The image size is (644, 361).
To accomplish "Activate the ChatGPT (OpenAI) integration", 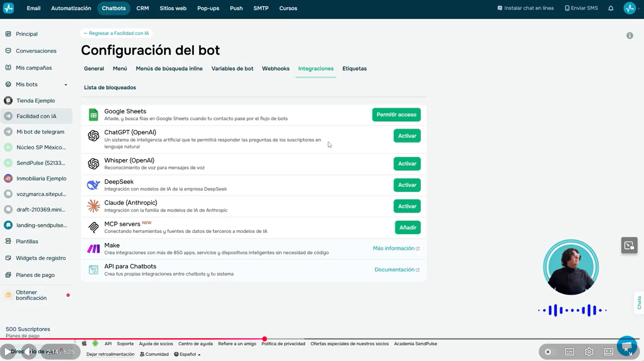I will 407,136.
